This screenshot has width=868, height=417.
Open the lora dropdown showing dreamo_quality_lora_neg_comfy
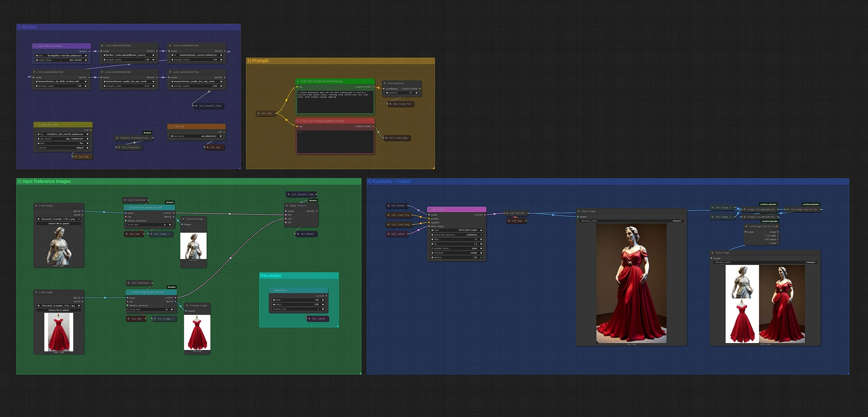point(197,81)
